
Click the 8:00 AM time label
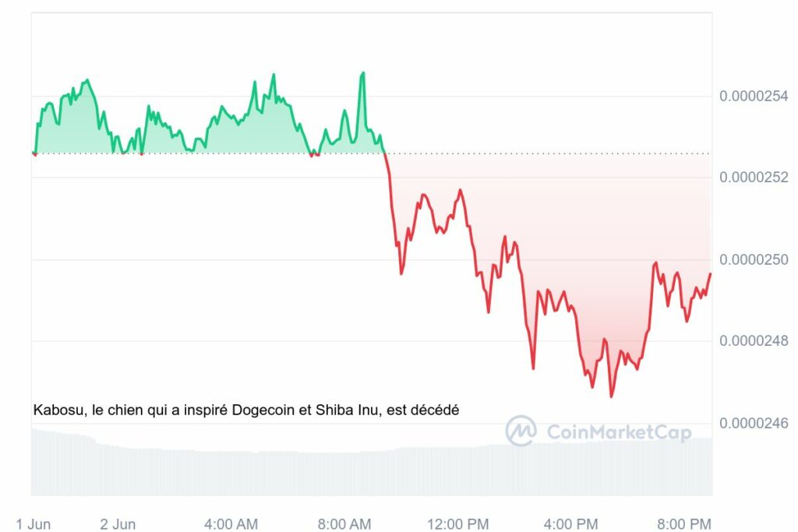tap(344, 523)
